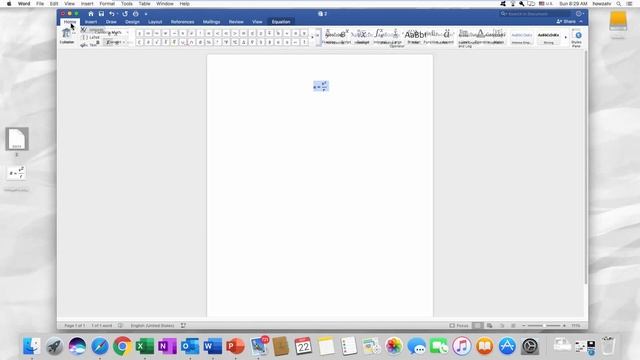
Task: Switch to the Design tab
Action: (132, 22)
